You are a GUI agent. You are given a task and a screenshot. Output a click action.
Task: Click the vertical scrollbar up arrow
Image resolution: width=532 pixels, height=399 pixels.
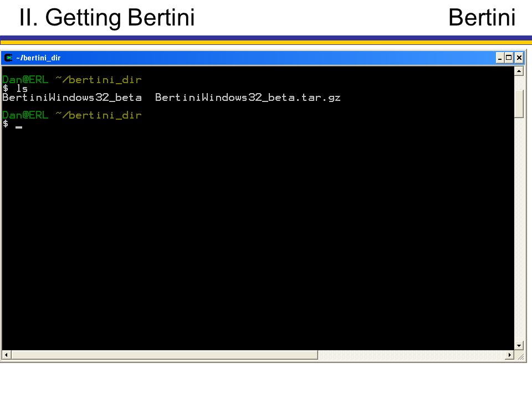click(x=519, y=71)
